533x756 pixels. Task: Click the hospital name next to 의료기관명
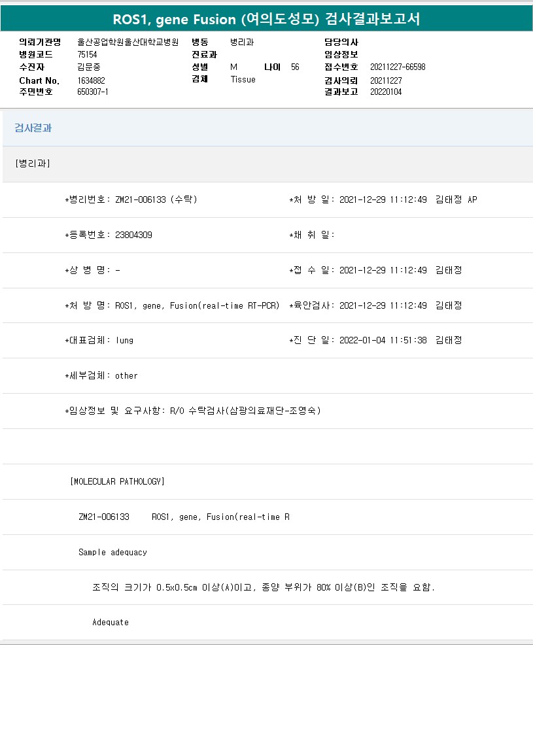pos(128,42)
